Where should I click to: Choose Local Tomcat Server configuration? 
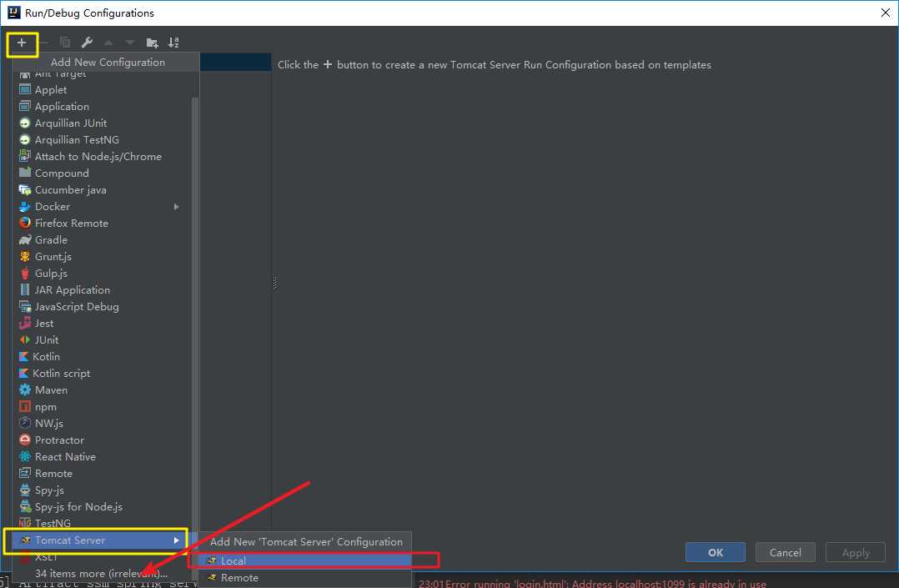tap(305, 561)
